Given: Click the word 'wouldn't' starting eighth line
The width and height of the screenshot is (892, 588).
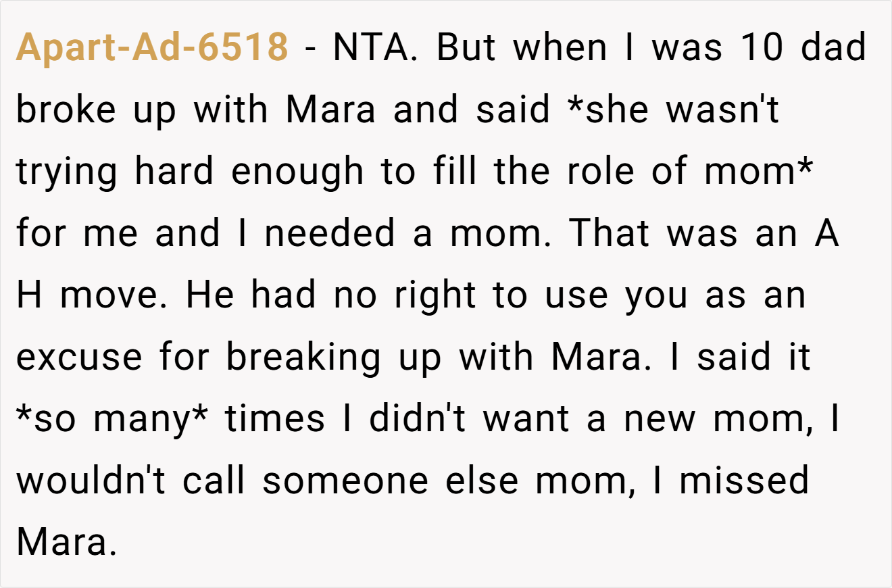Looking at the screenshot, I should pos(91,483).
